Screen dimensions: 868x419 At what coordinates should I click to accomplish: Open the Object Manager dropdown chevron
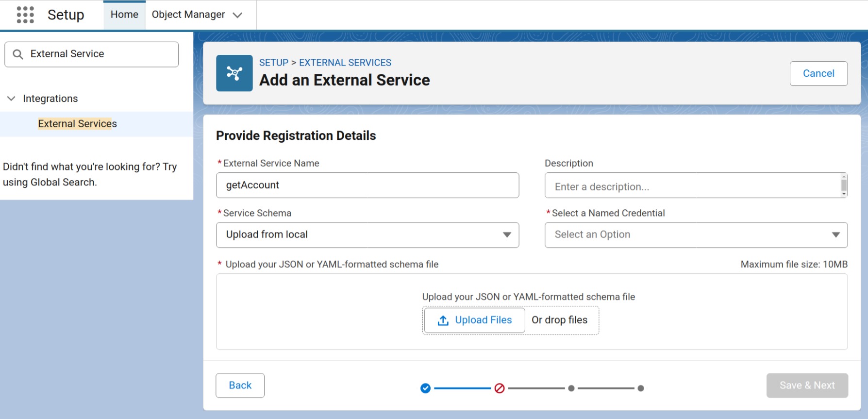click(x=237, y=15)
